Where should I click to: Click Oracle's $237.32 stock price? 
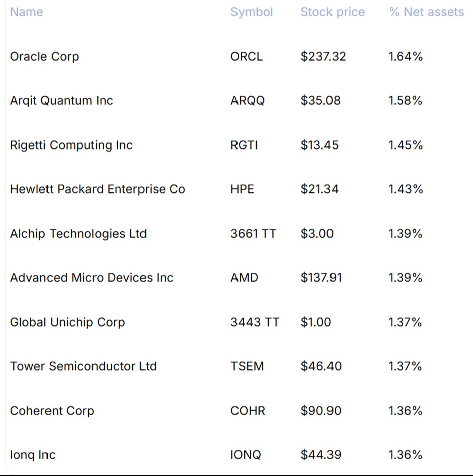(323, 56)
